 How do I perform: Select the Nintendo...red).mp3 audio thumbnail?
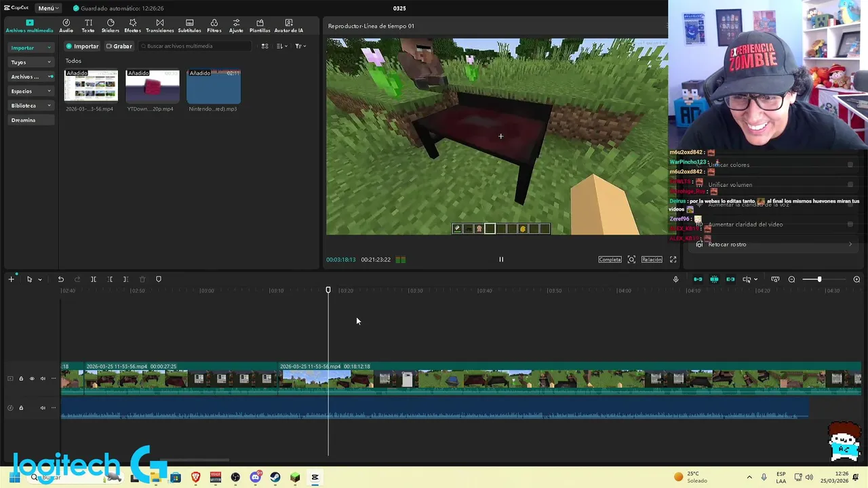tap(214, 86)
